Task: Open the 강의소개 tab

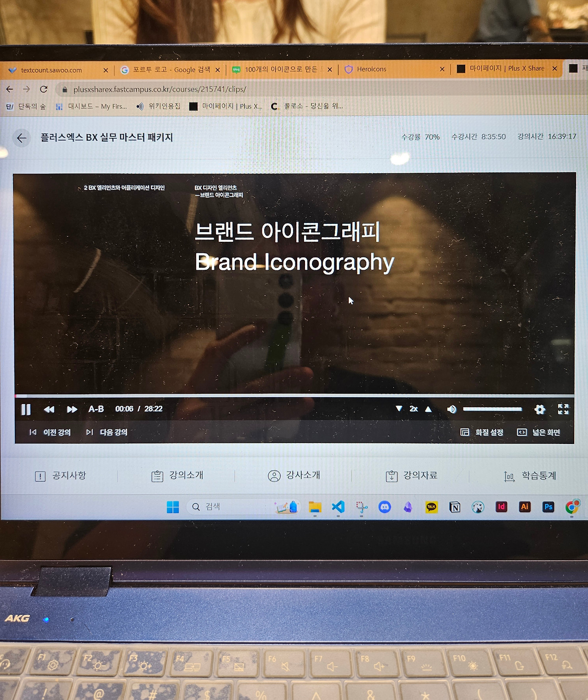Action: pyautogui.click(x=177, y=476)
